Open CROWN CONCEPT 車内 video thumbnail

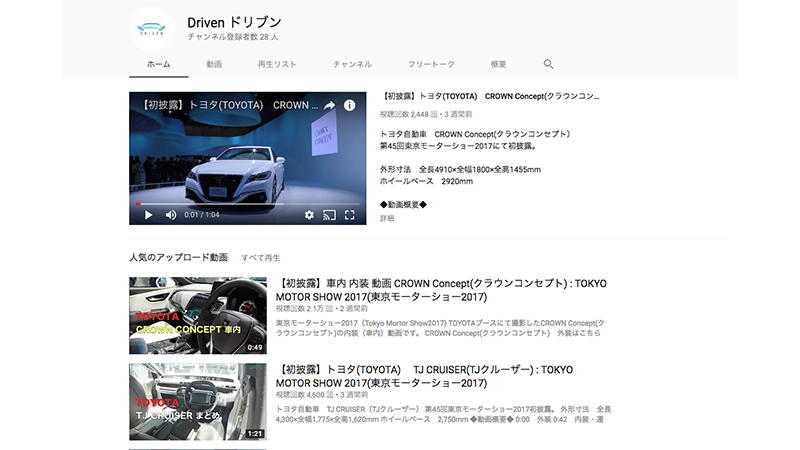click(198, 316)
